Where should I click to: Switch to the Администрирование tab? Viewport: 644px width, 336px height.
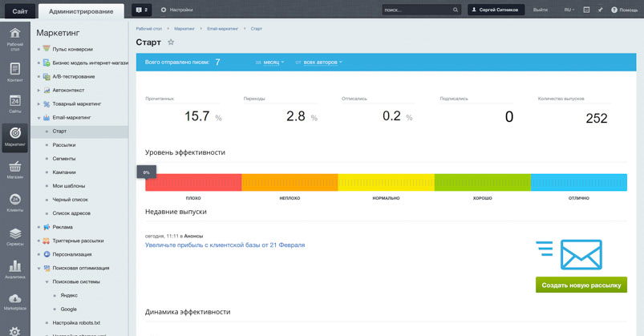pyautogui.click(x=81, y=11)
